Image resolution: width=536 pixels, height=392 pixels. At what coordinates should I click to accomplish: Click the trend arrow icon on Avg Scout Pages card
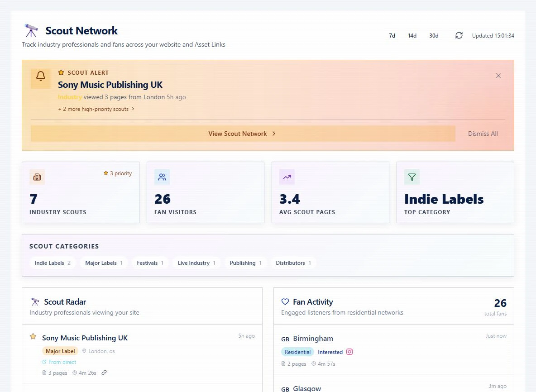[x=287, y=177]
